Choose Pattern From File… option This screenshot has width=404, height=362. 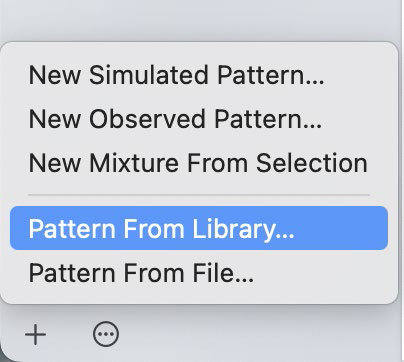click(199, 273)
